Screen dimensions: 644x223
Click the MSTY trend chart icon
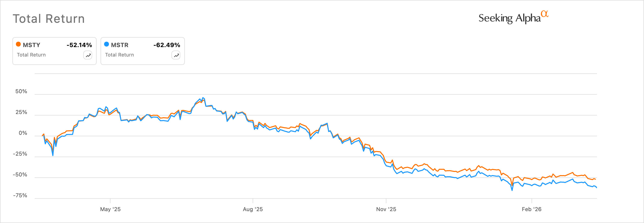coord(88,55)
